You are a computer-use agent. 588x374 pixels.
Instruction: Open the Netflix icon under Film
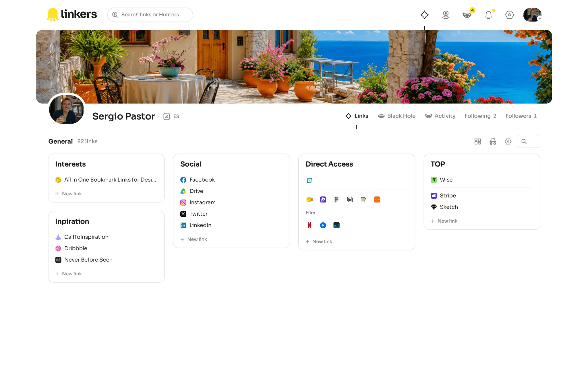point(310,225)
